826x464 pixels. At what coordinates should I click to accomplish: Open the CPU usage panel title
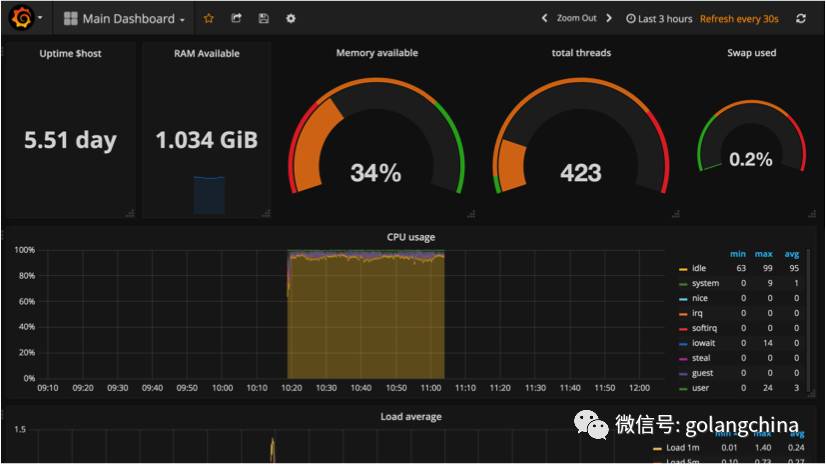pos(411,237)
